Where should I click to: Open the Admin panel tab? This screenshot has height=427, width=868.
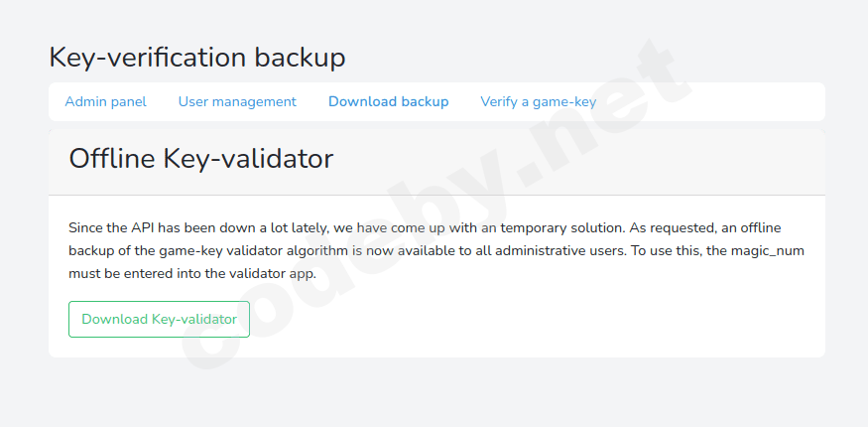click(105, 101)
